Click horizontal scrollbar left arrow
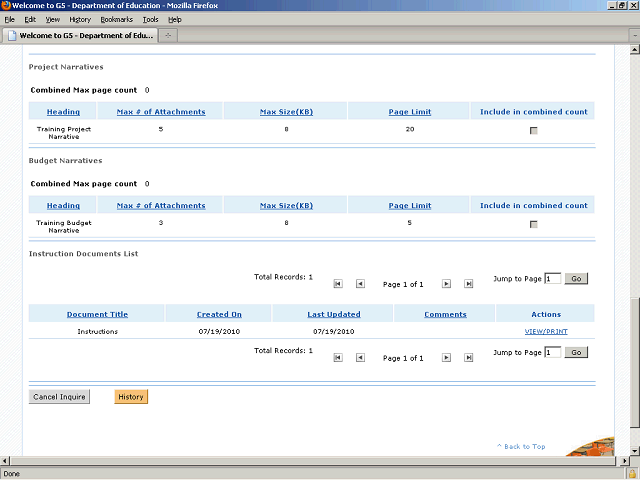This screenshot has width=640, height=480. 4,461
